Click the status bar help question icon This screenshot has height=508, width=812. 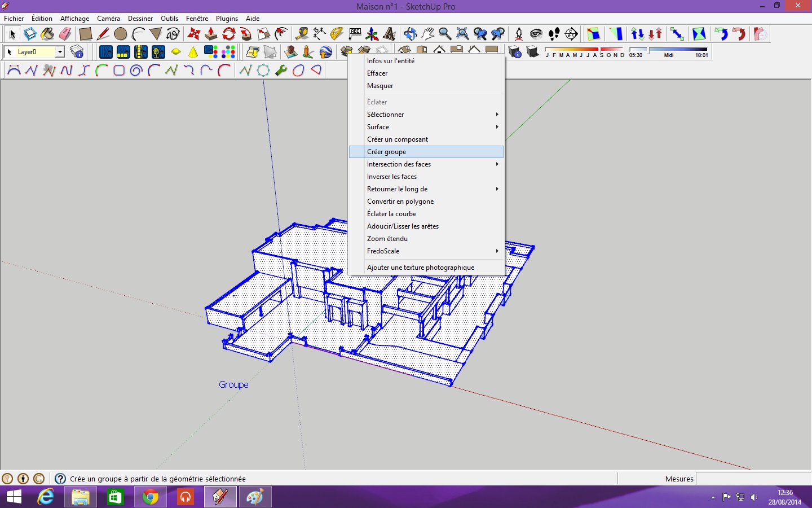point(60,479)
